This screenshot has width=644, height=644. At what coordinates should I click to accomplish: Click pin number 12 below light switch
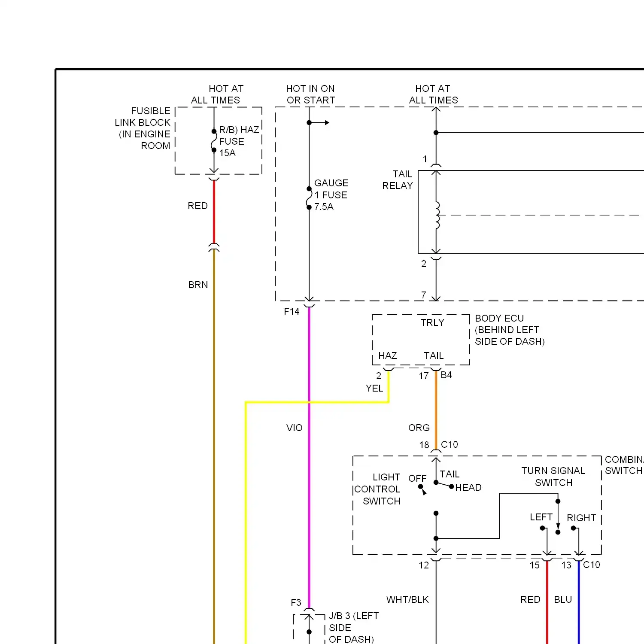(x=424, y=565)
